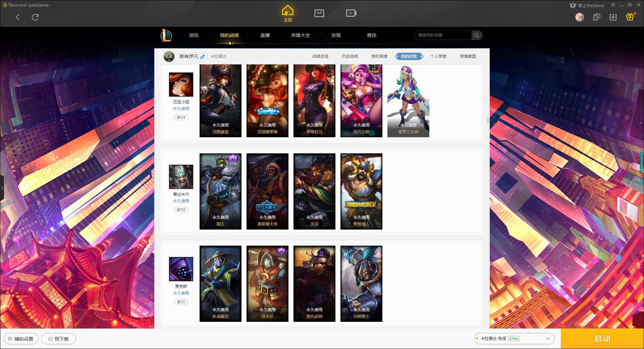Switch to 查找 tab
The image size is (644, 349).
372,35
